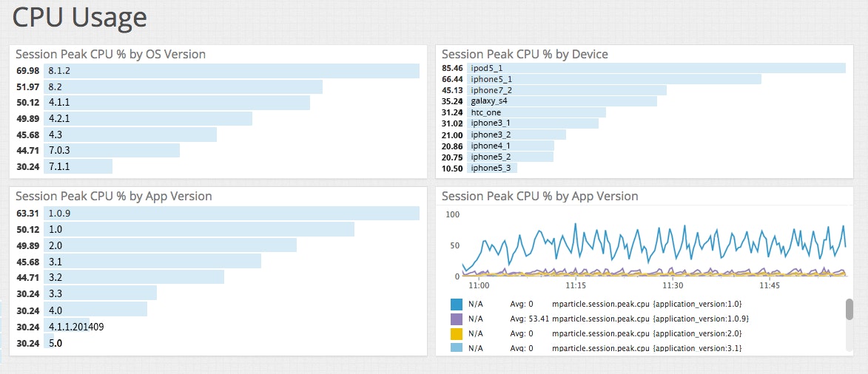Select the 11:45 time marker on the chart
868x374 pixels.
(770, 285)
